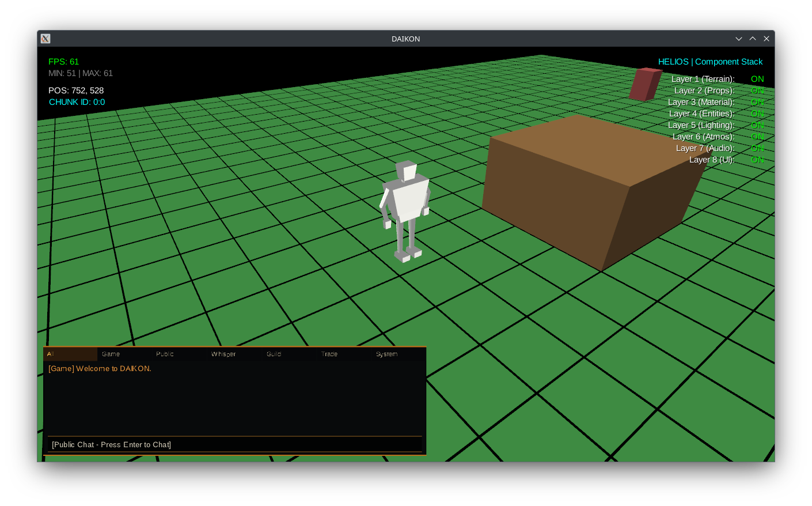Mute Layer 7 (Audio) toggle
This screenshot has height=506, width=812.
(x=757, y=148)
